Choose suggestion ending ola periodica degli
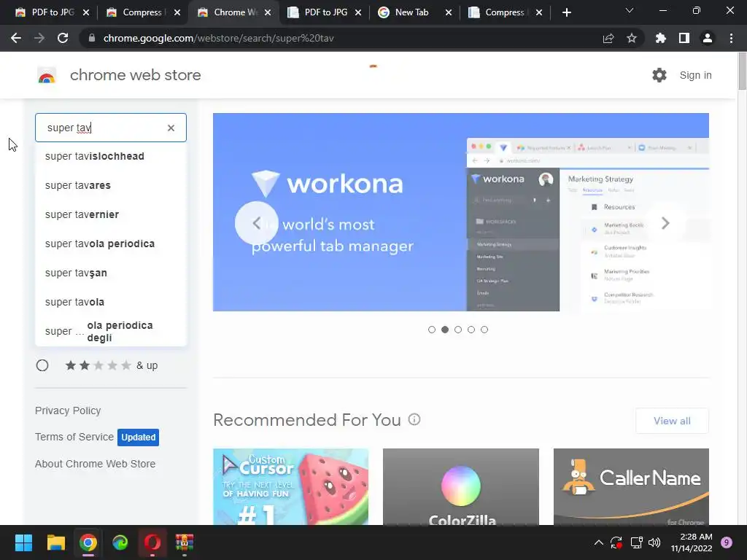The width and height of the screenshot is (747, 560). [111, 332]
